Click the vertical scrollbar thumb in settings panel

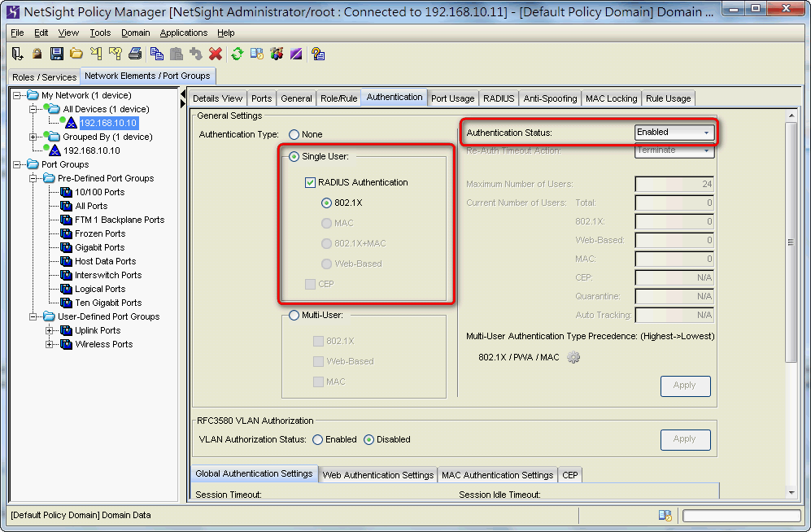point(791,242)
